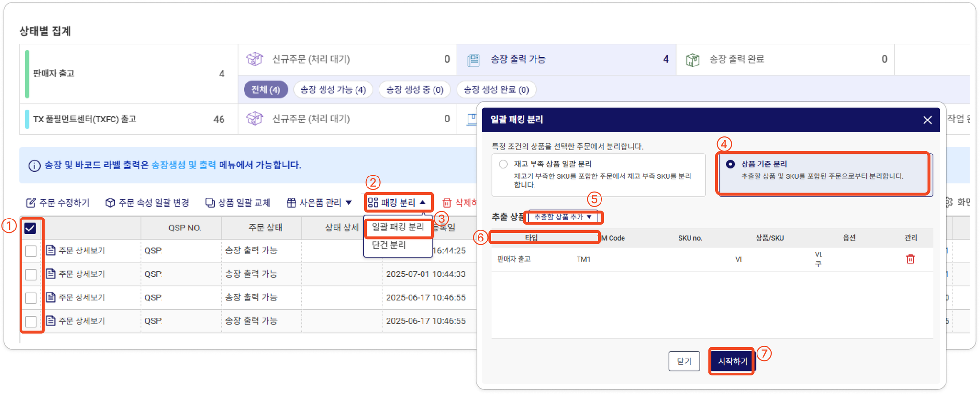This screenshot has height=395, width=980.
Task: Switch to 송장 생성 가능 (4) tab
Action: pos(333,89)
